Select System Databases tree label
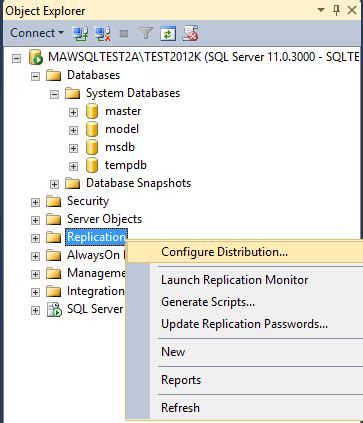 (x=133, y=93)
